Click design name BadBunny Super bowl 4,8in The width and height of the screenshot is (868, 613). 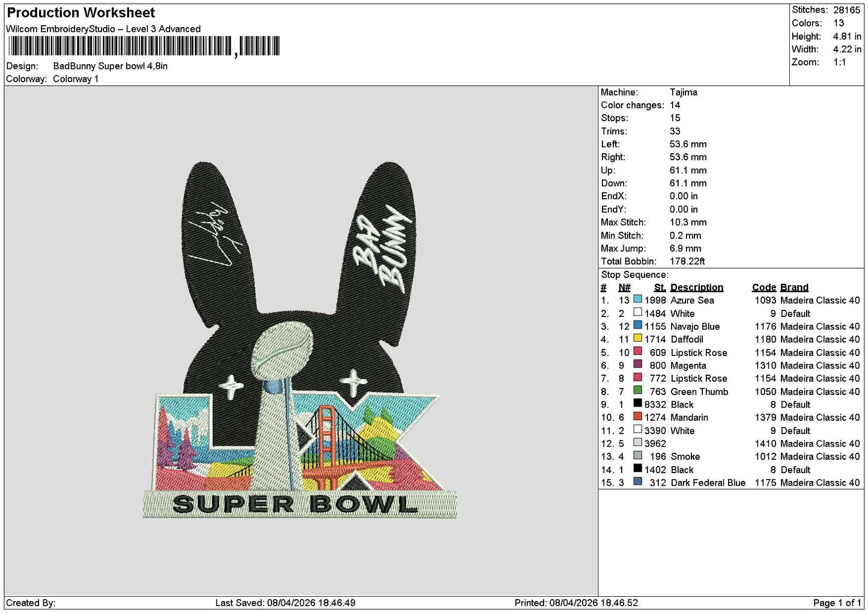click(x=111, y=66)
